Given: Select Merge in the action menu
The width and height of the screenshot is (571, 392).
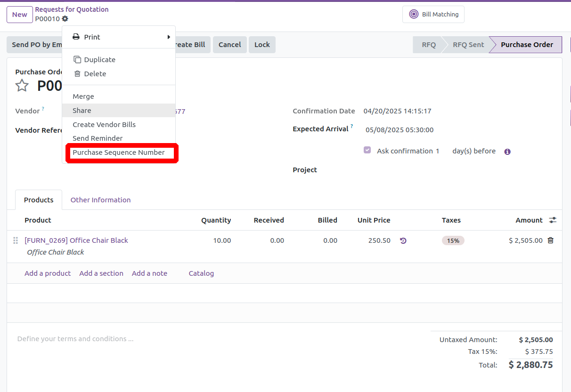Looking at the screenshot, I should (x=119, y=96).
